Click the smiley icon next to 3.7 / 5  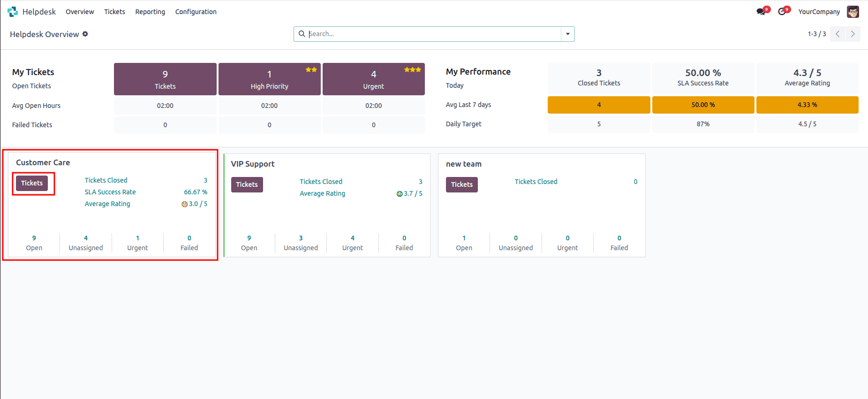400,194
